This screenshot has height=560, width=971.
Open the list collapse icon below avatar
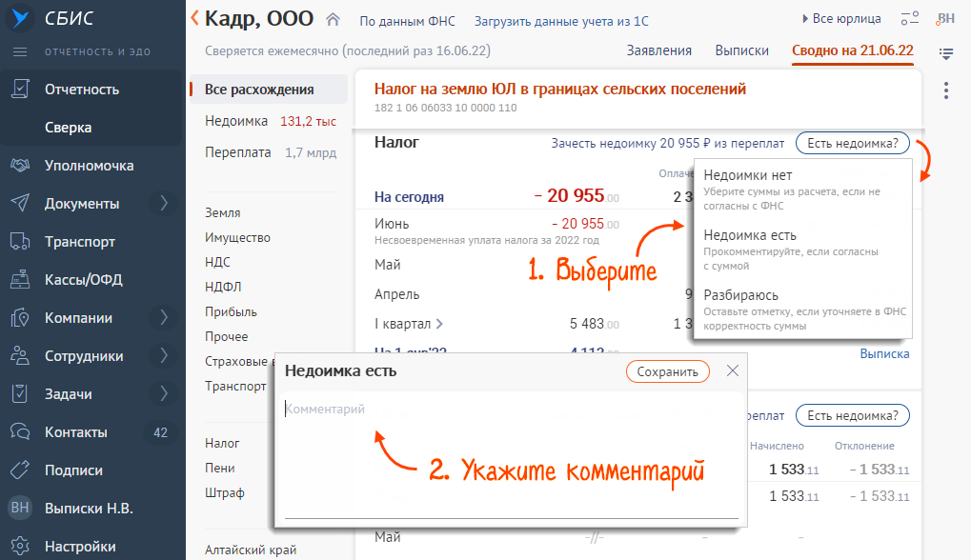(x=945, y=53)
